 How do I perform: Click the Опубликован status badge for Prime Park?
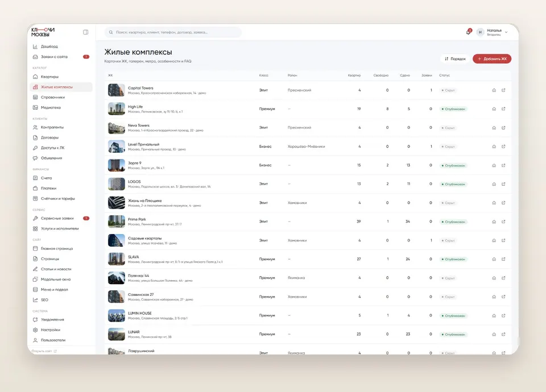453,222
